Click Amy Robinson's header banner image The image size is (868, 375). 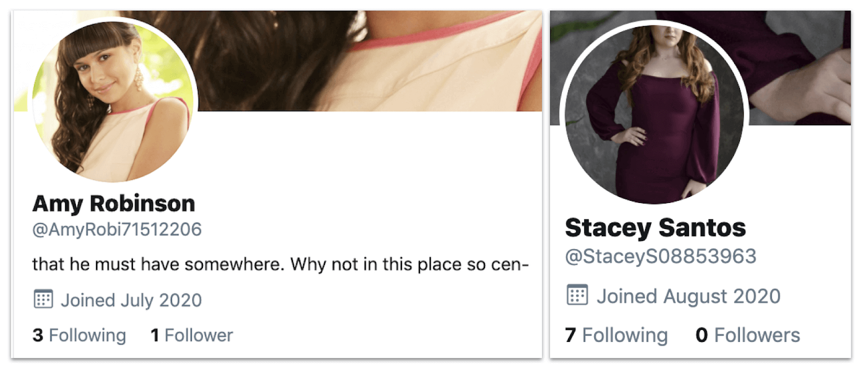click(369, 60)
